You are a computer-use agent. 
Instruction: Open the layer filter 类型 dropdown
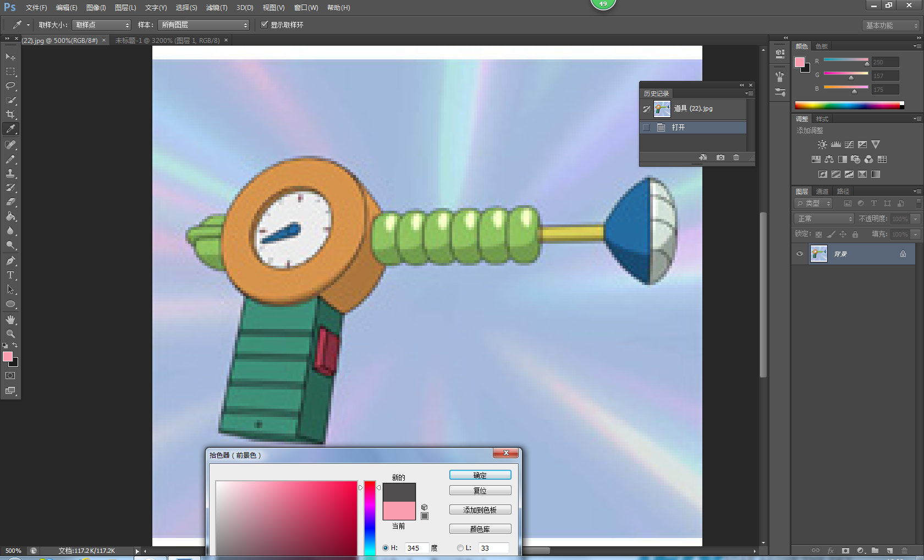point(814,204)
